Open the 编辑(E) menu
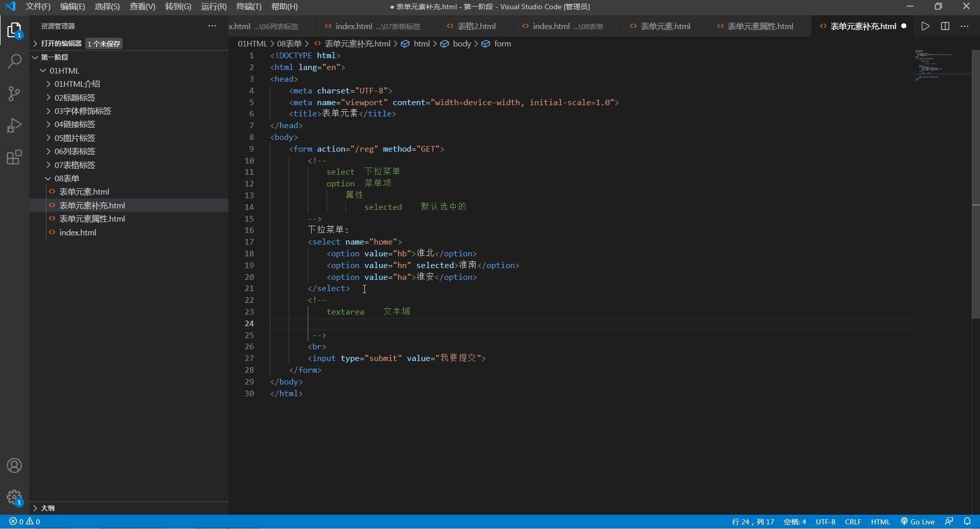Viewport: 980px width, 529px height. coord(73,7)
